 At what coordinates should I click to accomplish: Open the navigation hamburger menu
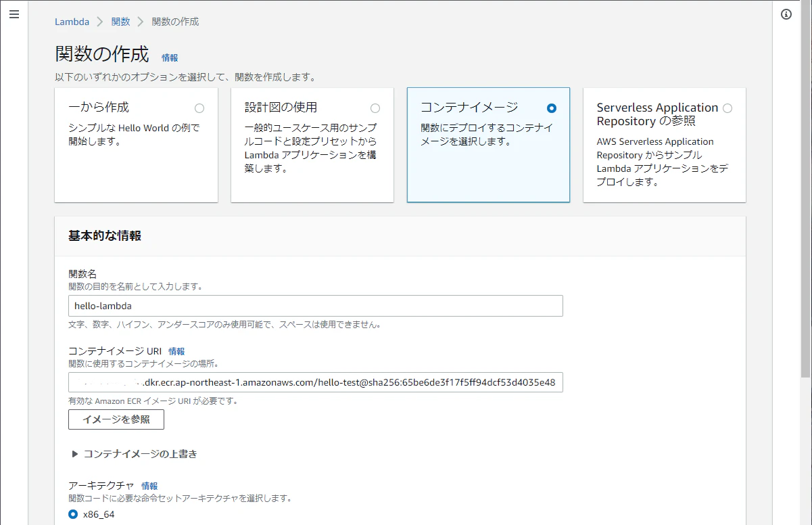click(14, 14)
